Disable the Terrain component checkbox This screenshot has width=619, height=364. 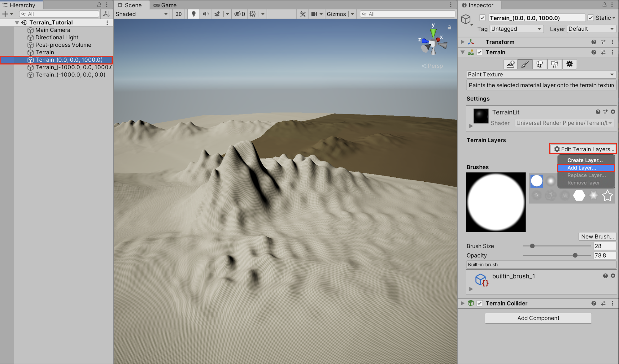(480, 52)
